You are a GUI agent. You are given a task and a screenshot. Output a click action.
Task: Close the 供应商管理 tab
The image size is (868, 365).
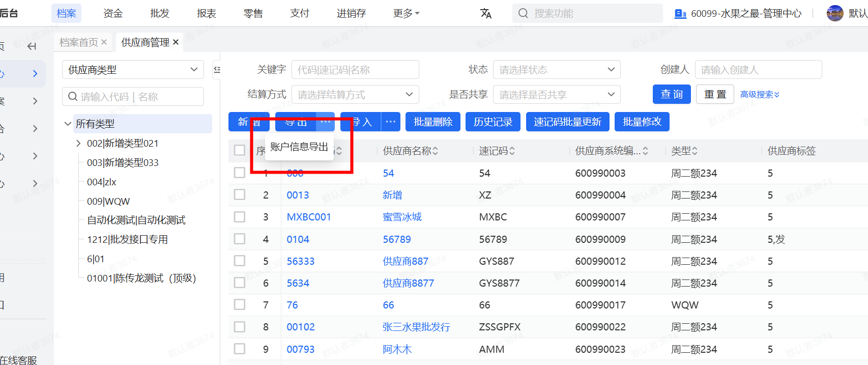176,42
